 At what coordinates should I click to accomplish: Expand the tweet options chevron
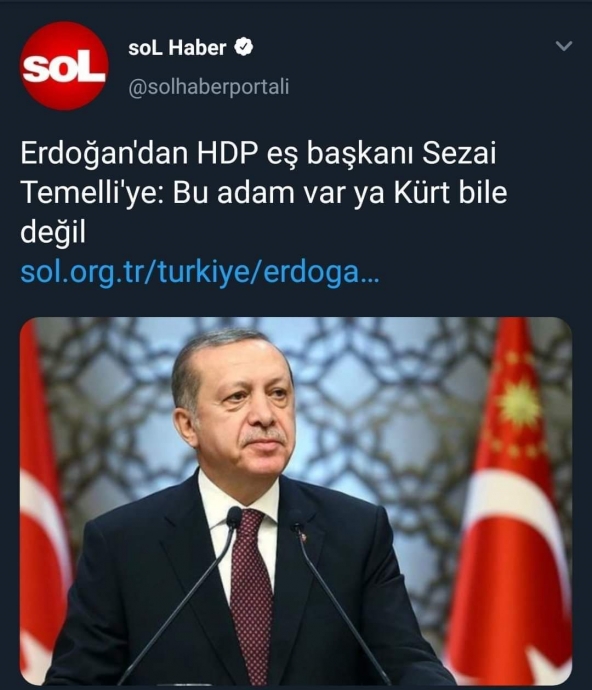pos(564,46)
